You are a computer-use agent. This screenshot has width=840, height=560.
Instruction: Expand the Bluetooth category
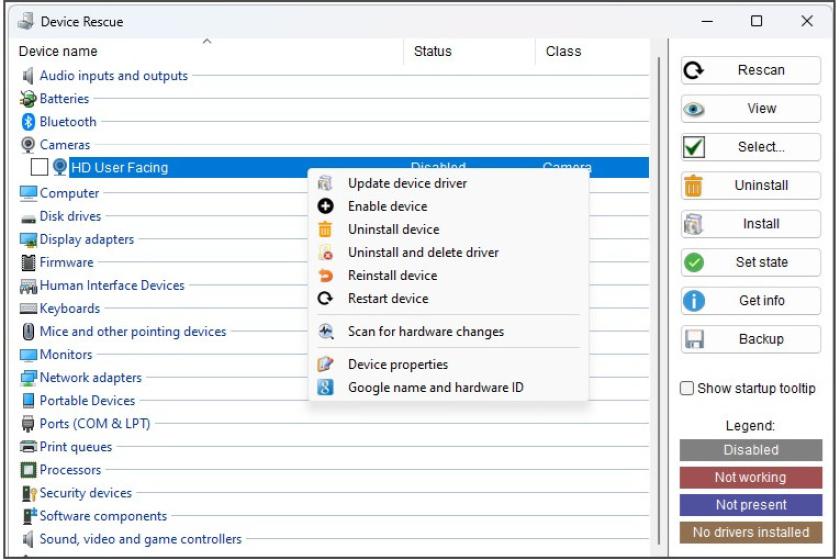(68, 122)
